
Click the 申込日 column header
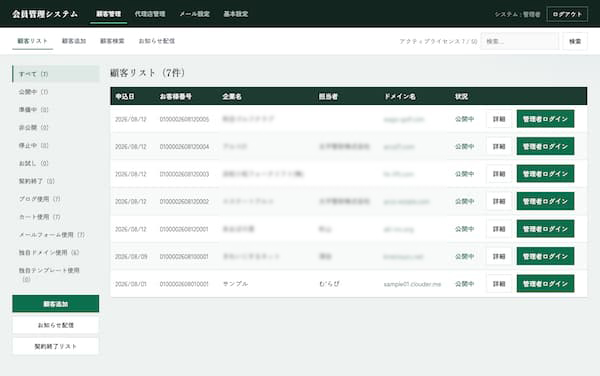(125, 96)
